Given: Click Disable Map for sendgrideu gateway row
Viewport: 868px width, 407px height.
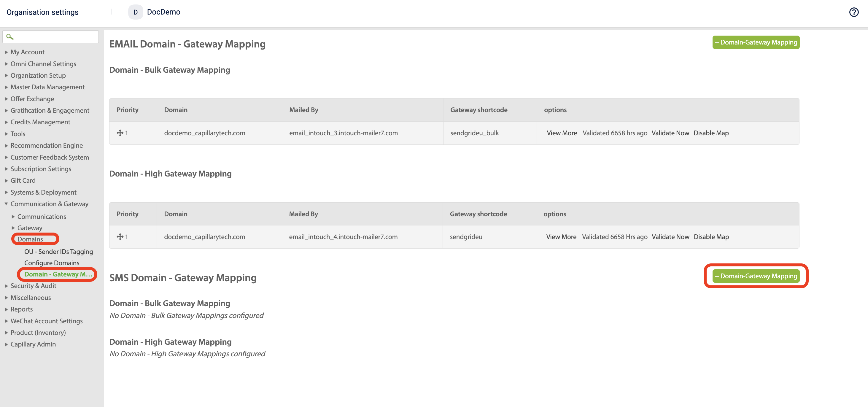Looking at the screenshot, I should (x=711, y=237).
